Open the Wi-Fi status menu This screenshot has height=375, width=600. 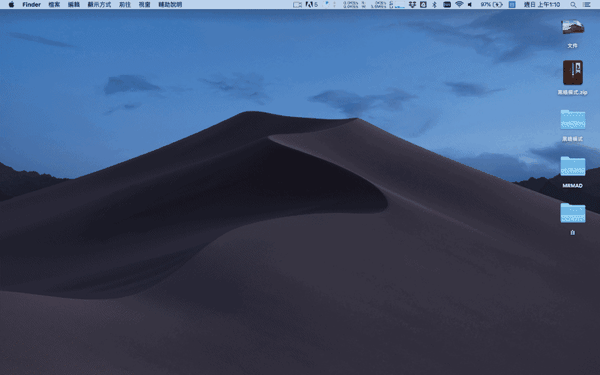tap(459, 5)
